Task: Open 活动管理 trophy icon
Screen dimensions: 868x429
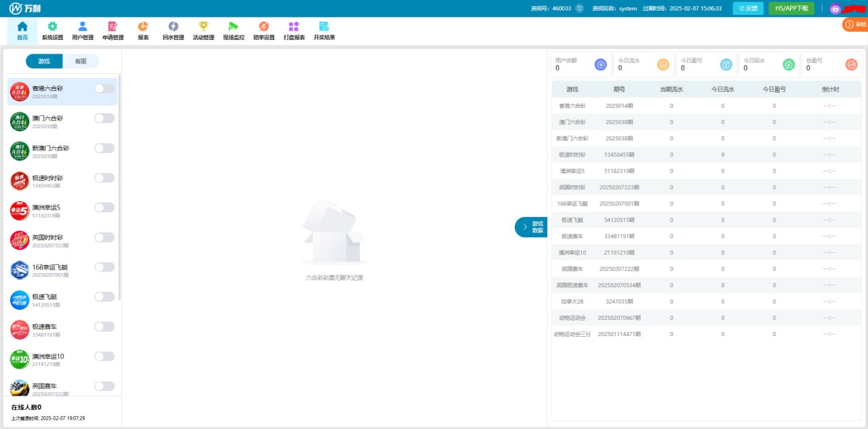Action: (203, 26)
